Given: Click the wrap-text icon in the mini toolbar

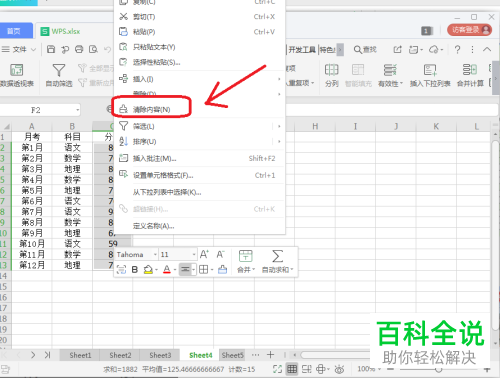Looking at the screenshot, I should tap(121, 269).
